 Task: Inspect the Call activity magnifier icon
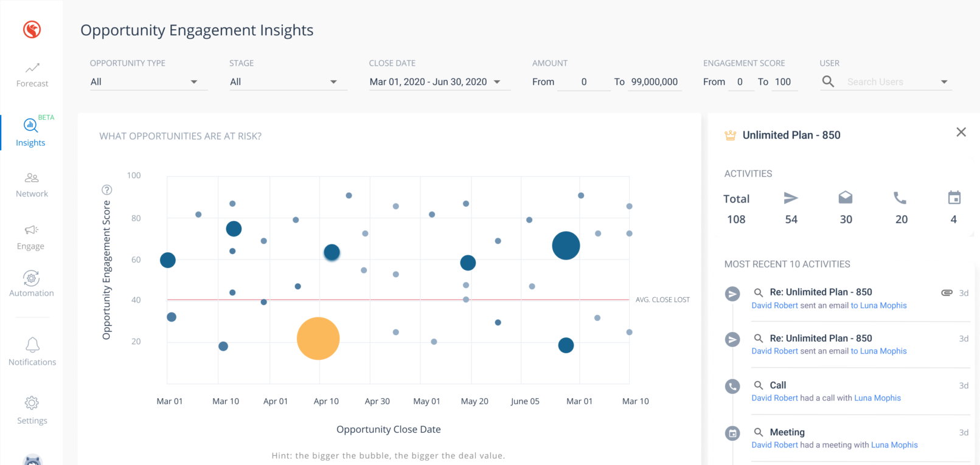759,385
